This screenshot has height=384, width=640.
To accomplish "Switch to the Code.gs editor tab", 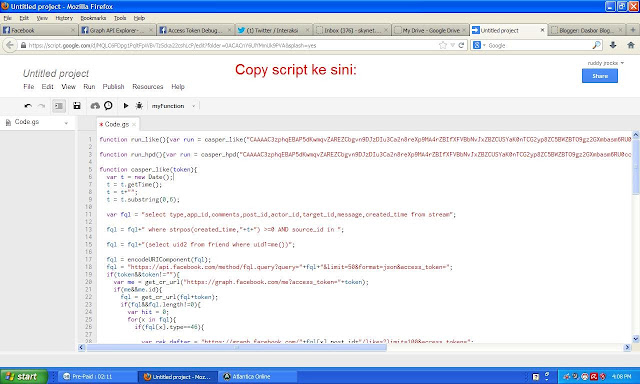I will [116, 124].
